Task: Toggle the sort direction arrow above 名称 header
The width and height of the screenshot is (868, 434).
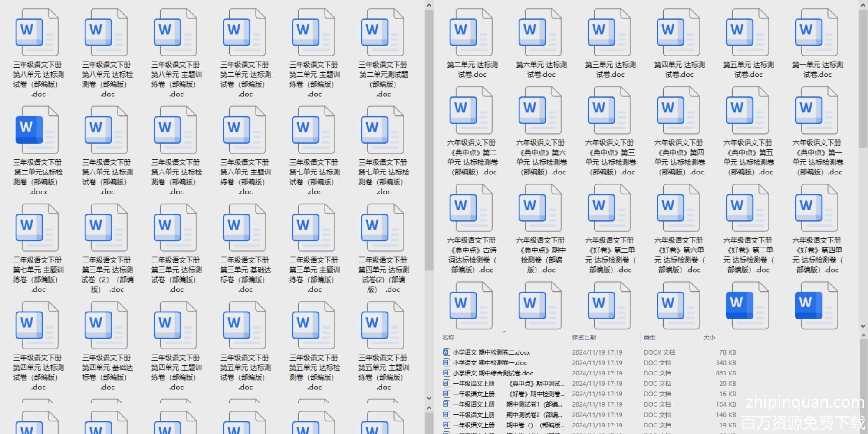Action: tap(504, 332)
